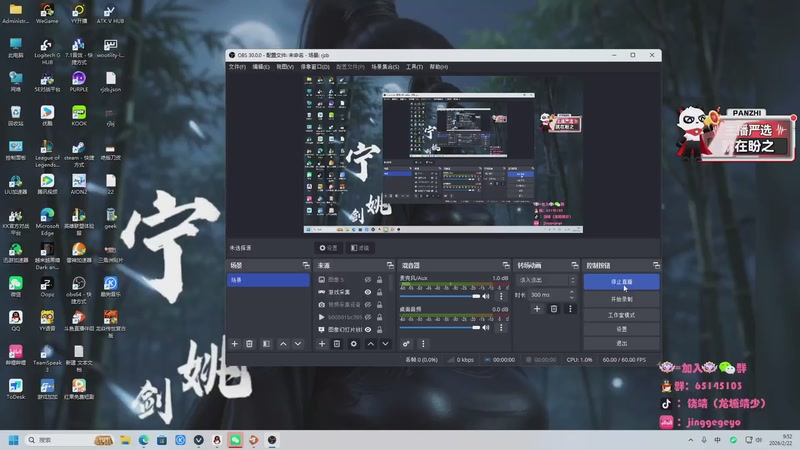This screenshot has height=450, width=800.
Task: Show the hidden 图像 5 source
Action: point(368,280)
